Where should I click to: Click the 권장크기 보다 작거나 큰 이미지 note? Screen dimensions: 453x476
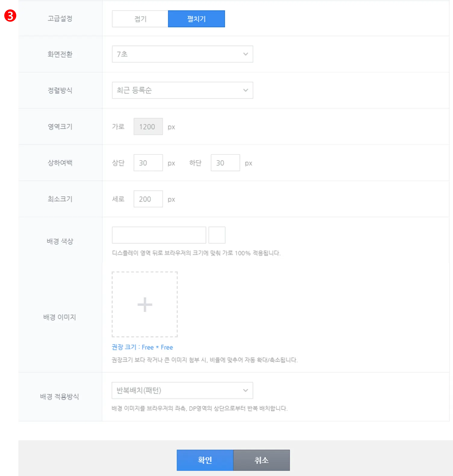pos(205,360)
